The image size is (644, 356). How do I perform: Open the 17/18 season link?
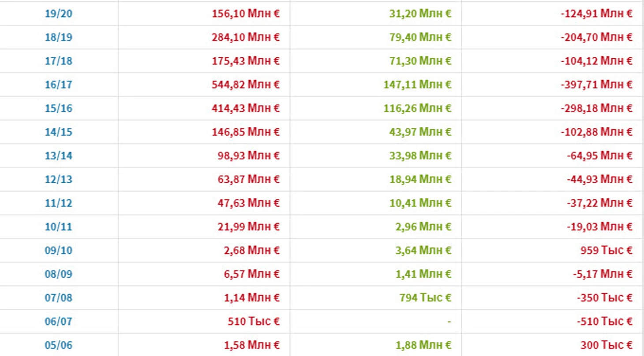58,61
